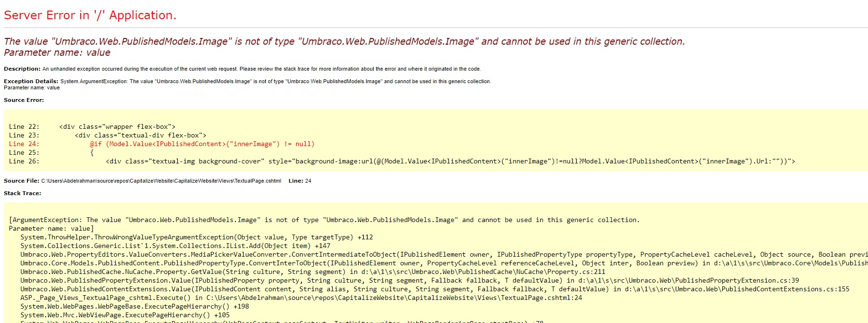Click the red highlighted Line 24 @if statement
Image resolution: width=868 pixels, height=323 pixels.
tap(162, 144)
